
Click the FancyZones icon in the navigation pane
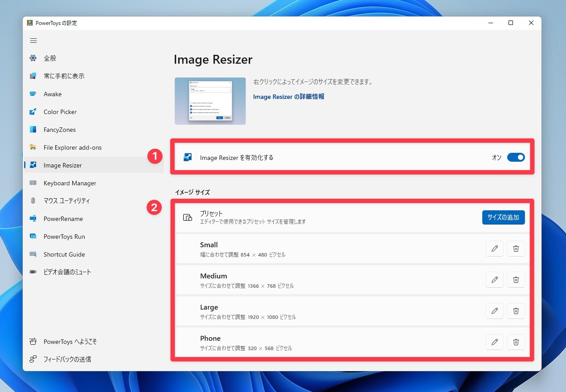tap(33, 130)
